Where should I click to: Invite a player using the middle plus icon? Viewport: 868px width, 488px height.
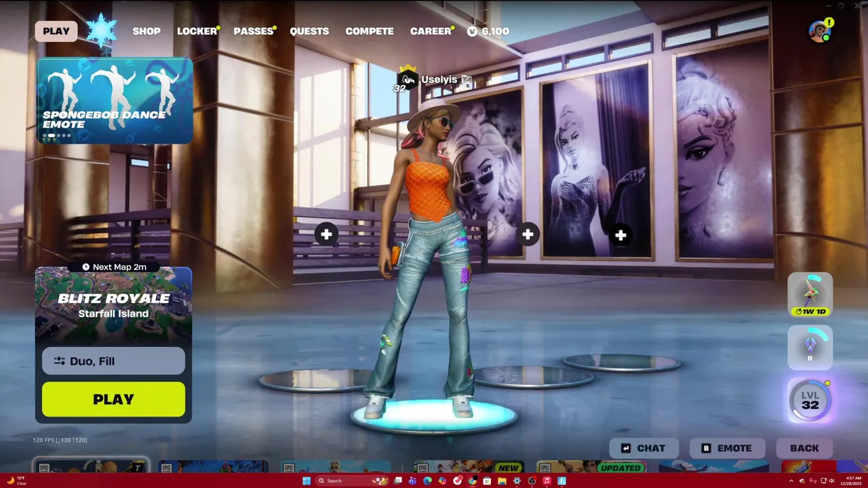pyautogui.click(x=528, y=235)
